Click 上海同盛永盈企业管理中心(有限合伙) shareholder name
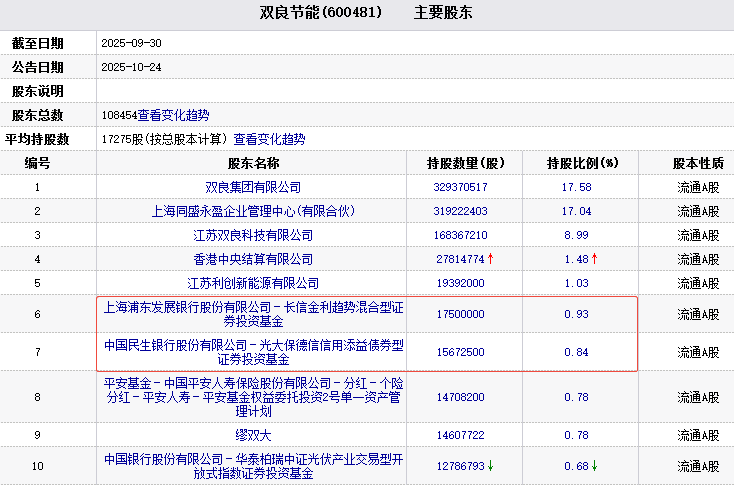Image resolution: width=734 pixels, height=485 pixels. tap(252, 211)
